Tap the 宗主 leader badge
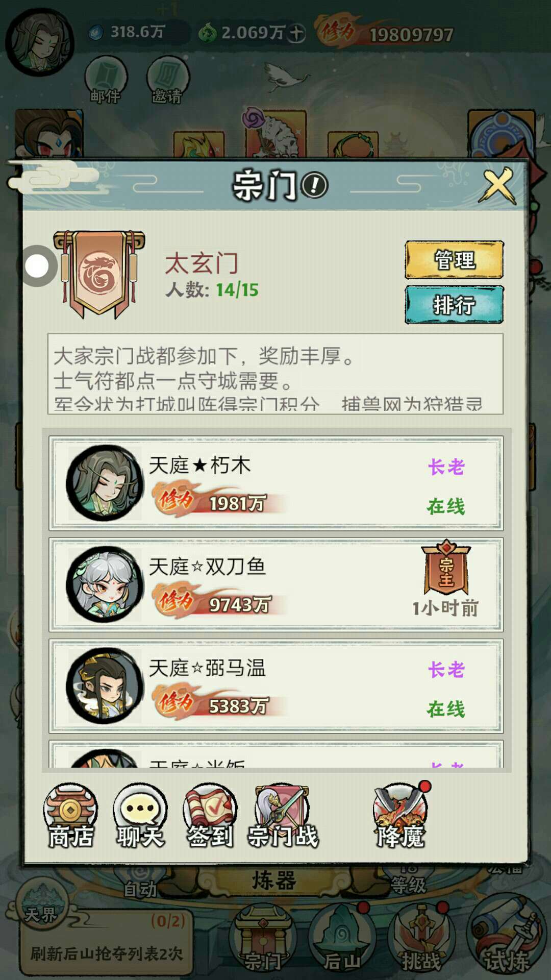This screenshot has width=551, height=980. (446, 567)
